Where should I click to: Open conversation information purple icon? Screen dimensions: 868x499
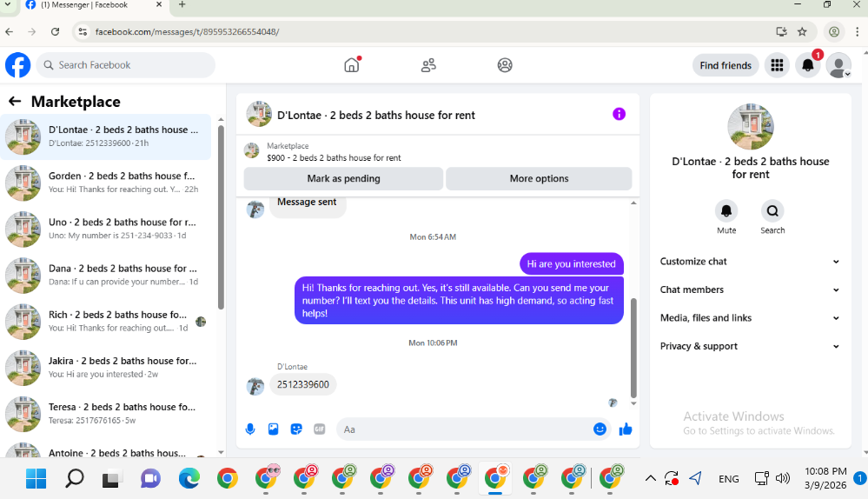click(619, 114)
